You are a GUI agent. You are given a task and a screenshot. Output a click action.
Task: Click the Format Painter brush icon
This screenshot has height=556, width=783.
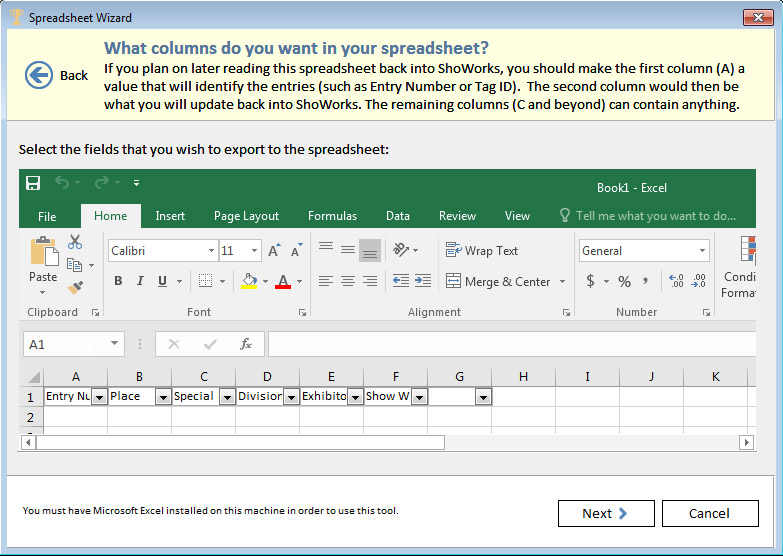click(75, 287)
